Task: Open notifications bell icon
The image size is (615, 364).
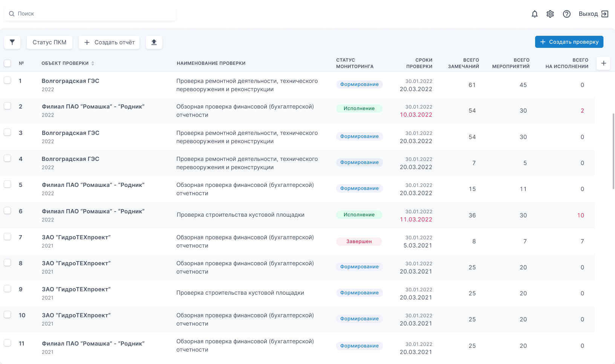Action: [x=534, y=14]
